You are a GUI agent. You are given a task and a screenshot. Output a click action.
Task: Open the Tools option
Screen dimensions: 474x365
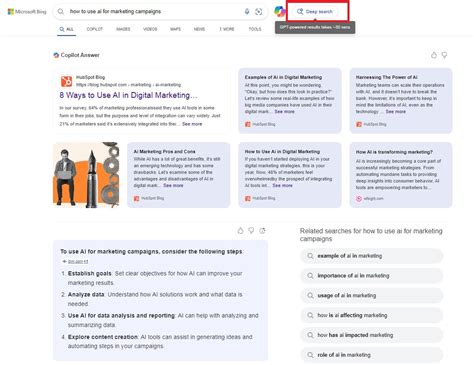(255, 29)
